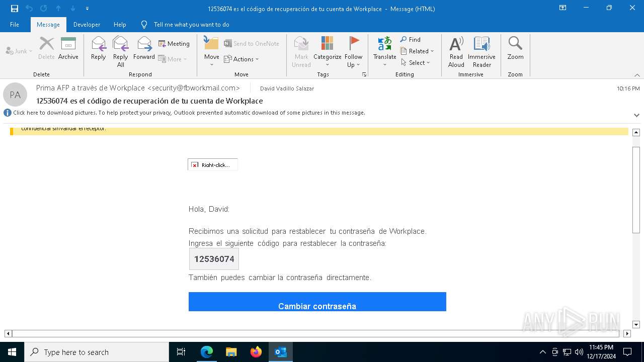Click the taskbar search box
Screen dimensions: 644x362
pos(97,352)
